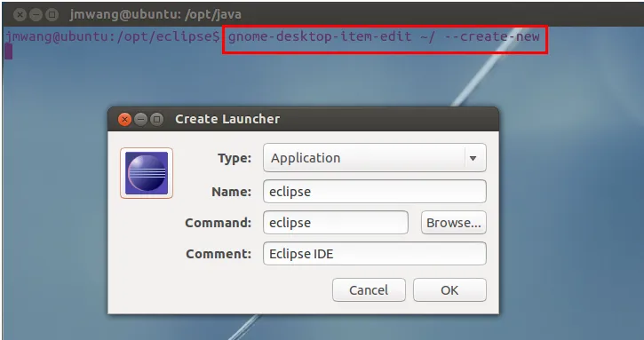Click the Command: label
The image size is (644, 340).
tap(219, 223)
